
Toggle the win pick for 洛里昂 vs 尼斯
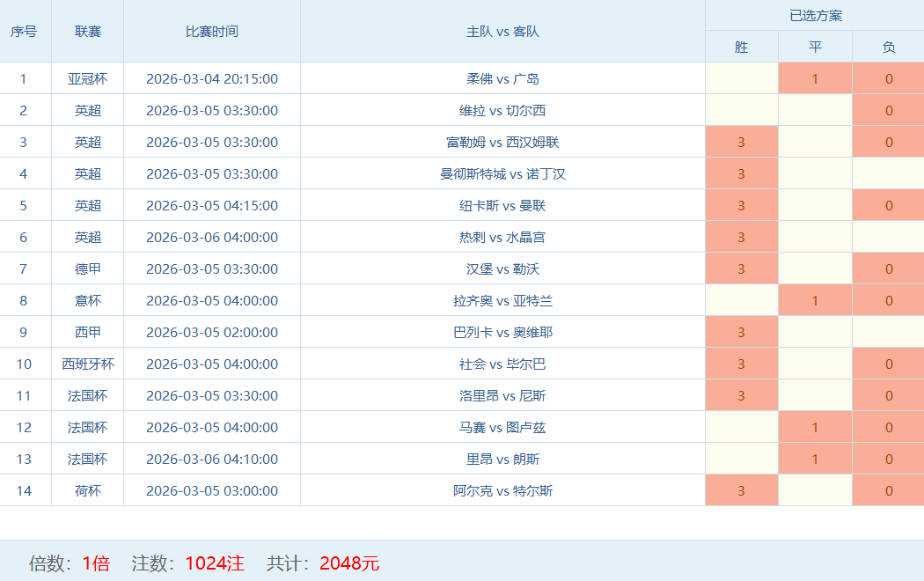741,395
